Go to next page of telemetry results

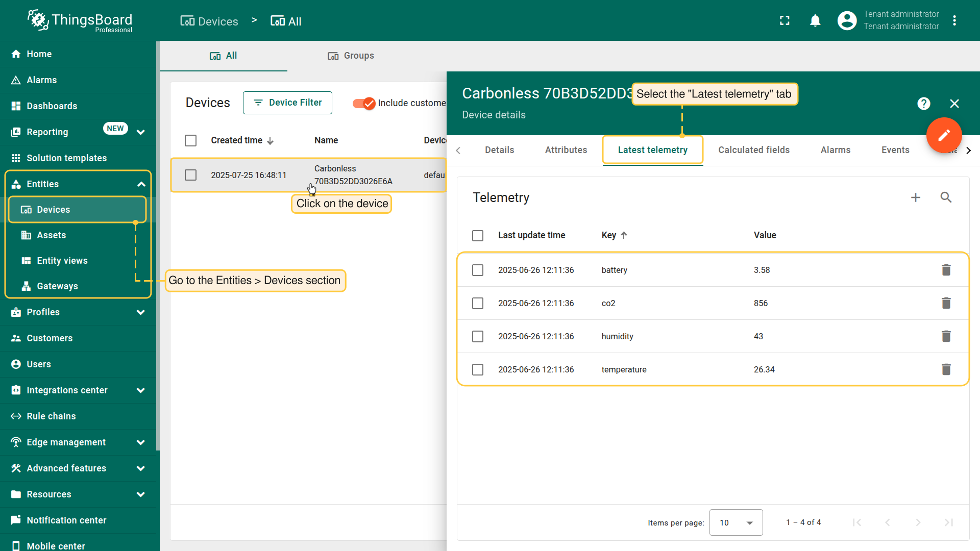(x=918, y=522)
